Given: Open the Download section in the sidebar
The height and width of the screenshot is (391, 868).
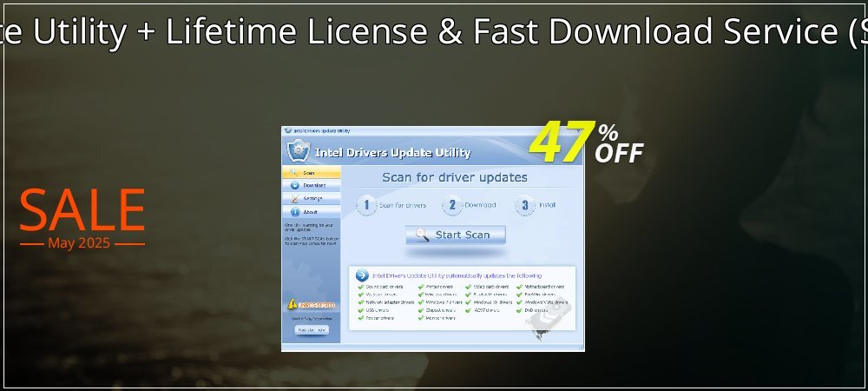Looking at the screenshot, I should [311, 186].
